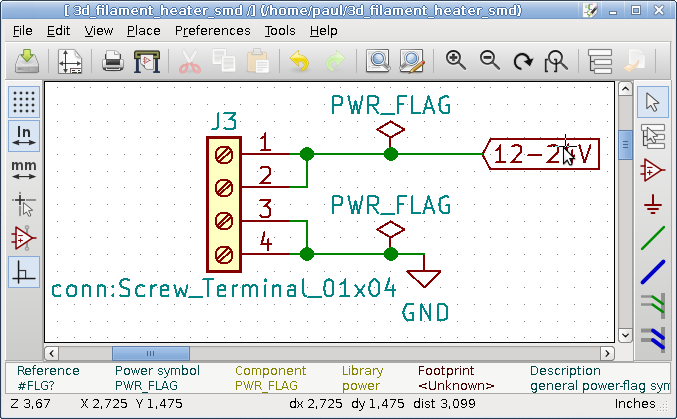The height and width of the screenshot is (419, 677).
Task: Click the Inches status bar label
Action: click(x=635, y=403)
